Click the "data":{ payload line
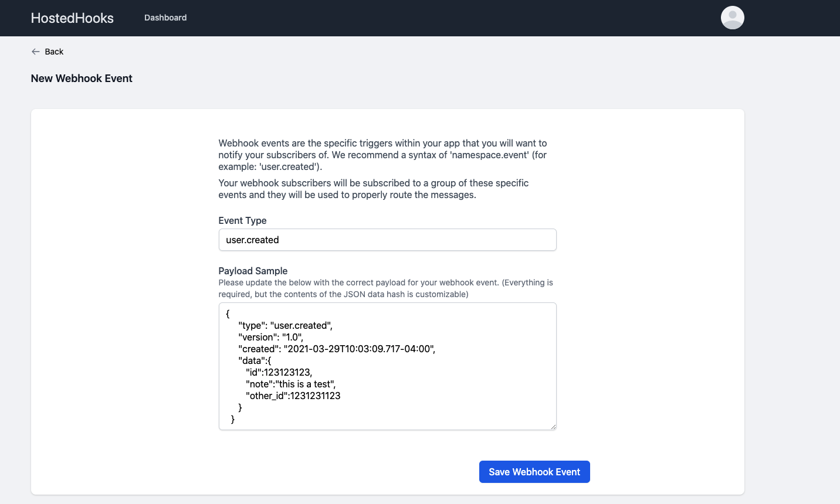 click(255, 360)
